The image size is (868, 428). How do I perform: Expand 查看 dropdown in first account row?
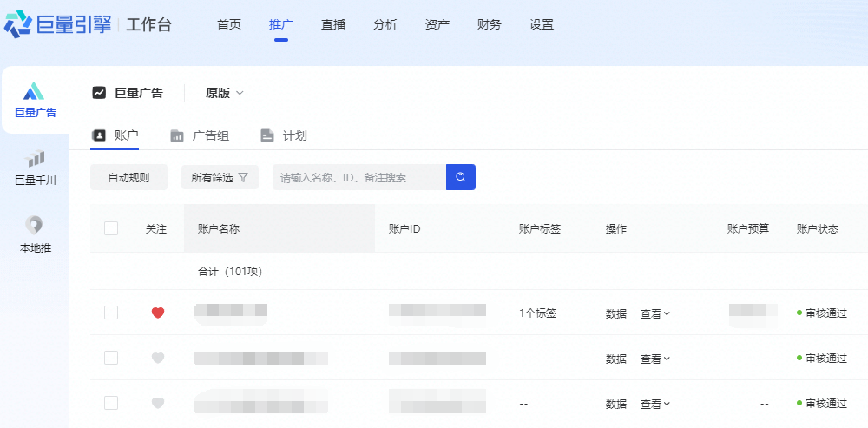[655, 313]
